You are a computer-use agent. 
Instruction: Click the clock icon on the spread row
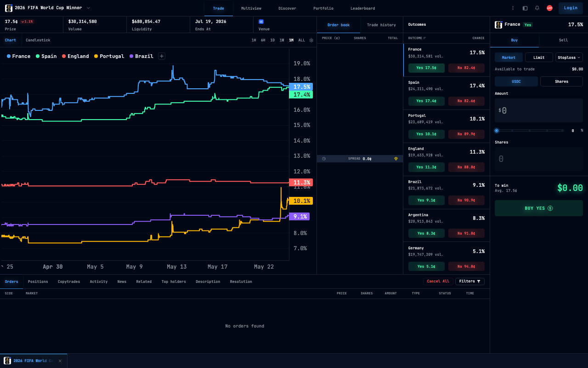[x=324, y=159]
